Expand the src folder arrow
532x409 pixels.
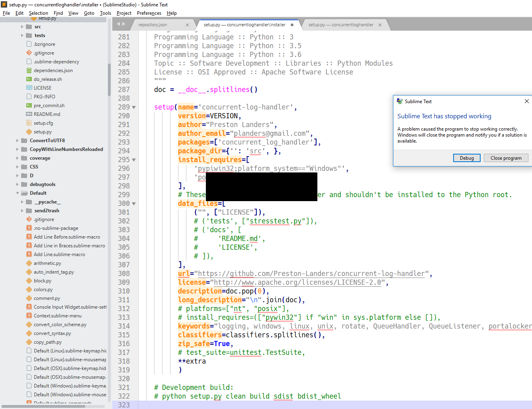click(22, 27)
